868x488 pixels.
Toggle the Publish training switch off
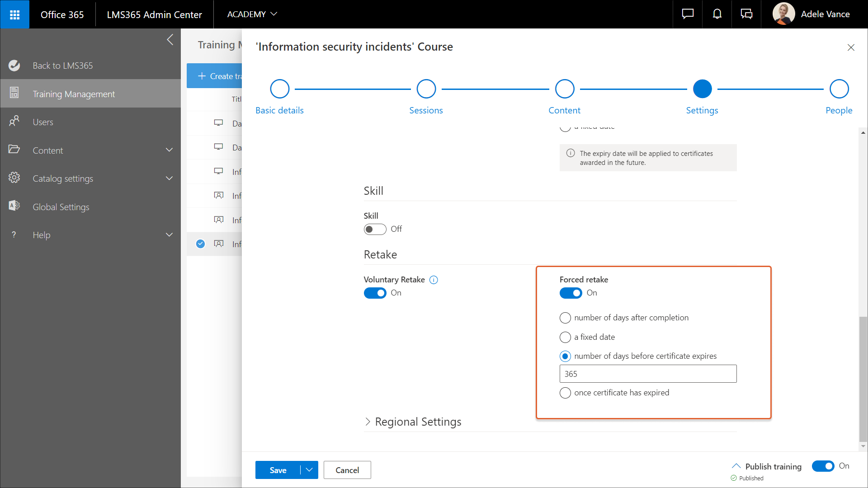pos(823,466)
